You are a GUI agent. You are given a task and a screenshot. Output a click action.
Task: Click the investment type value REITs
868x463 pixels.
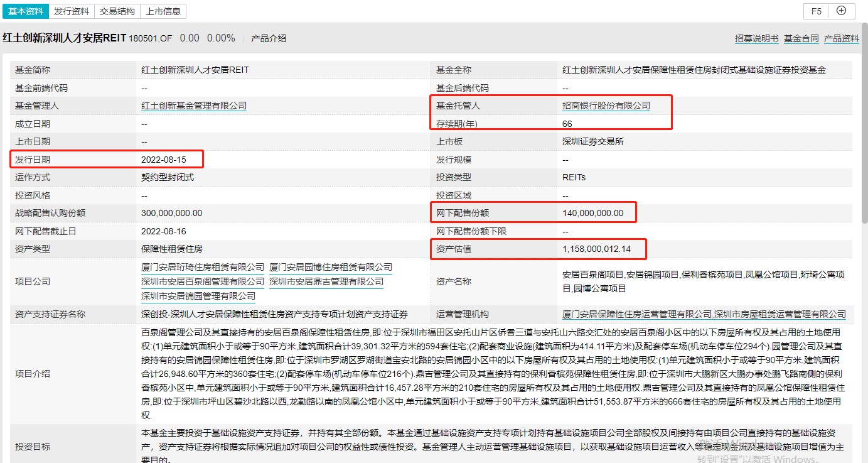tap(574, 177)
